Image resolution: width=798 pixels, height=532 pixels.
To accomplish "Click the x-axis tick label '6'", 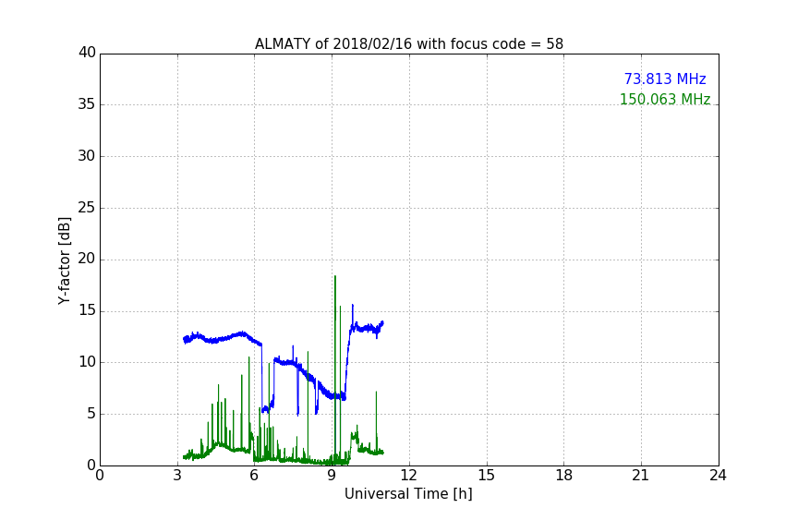I will [x=255, y=476].
